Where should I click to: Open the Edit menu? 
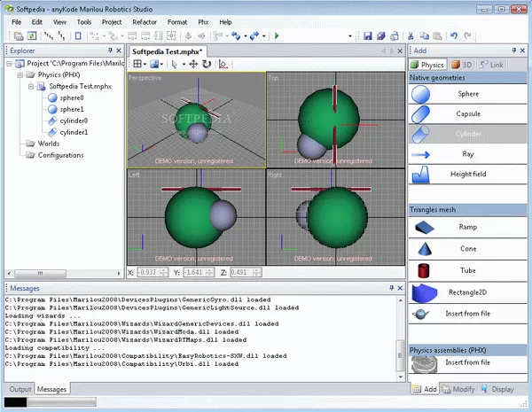(37, 22)
